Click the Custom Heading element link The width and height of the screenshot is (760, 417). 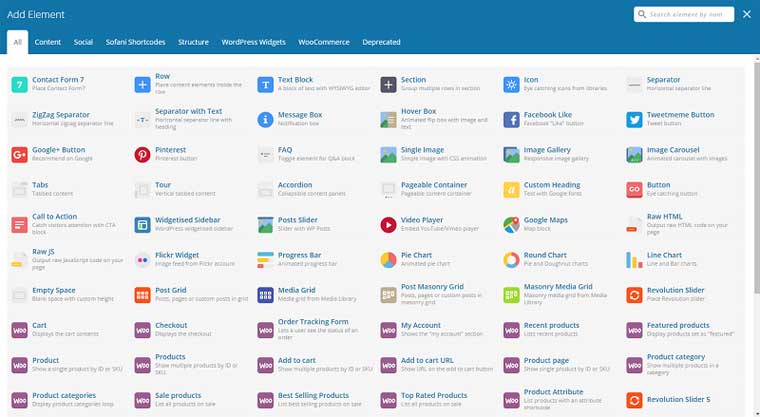point(552,185)
